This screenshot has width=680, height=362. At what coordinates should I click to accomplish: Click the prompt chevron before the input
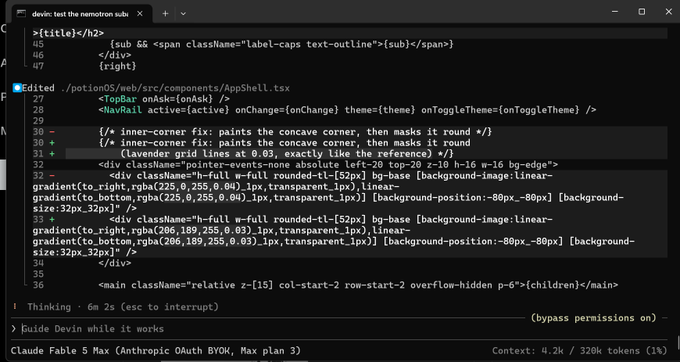(x=14, y=329)
